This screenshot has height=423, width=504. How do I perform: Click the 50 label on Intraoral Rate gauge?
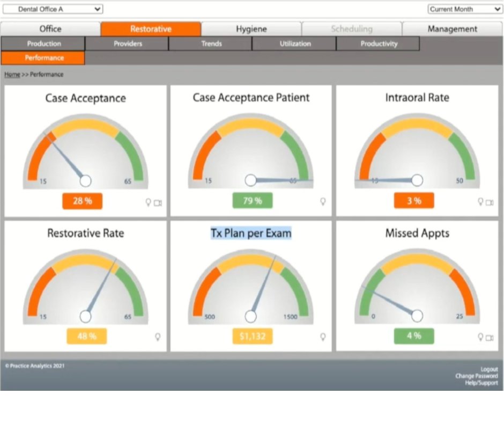coord(459,180)
